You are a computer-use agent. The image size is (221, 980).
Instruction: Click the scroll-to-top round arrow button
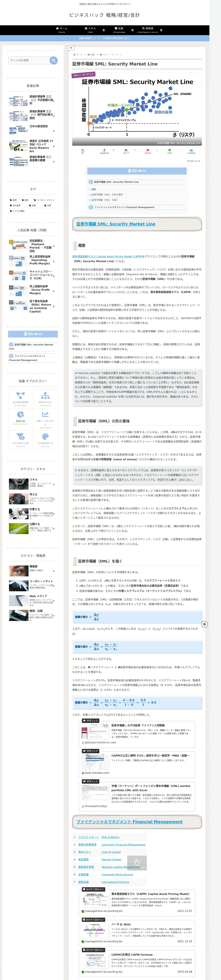[204, 624]
